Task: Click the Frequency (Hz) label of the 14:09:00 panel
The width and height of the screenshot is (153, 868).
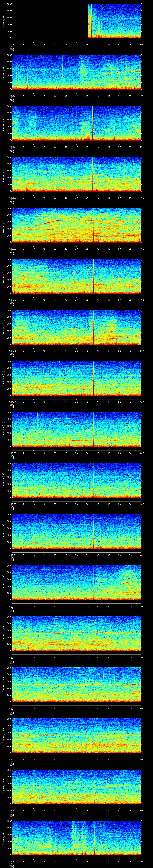Action: [x=3, y=21]
